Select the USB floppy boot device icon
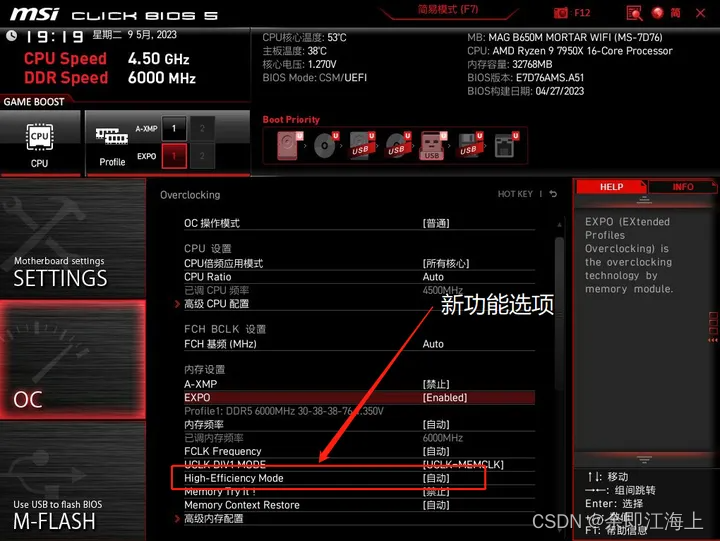The height and width of the screenshot is (541, 720). (470, 145)
